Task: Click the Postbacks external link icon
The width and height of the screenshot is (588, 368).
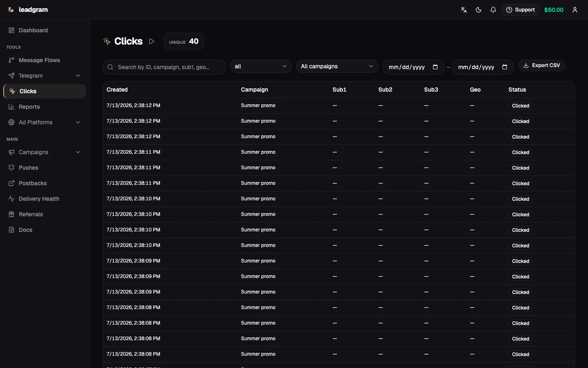Action: [x=11, y=183]
